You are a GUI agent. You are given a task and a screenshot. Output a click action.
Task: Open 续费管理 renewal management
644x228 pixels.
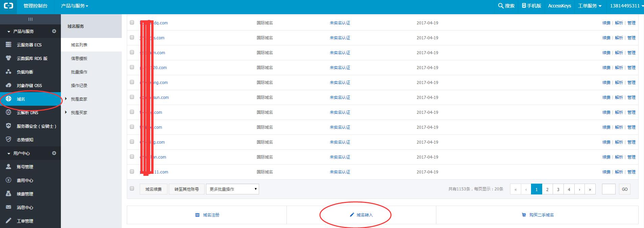[30, 194]
